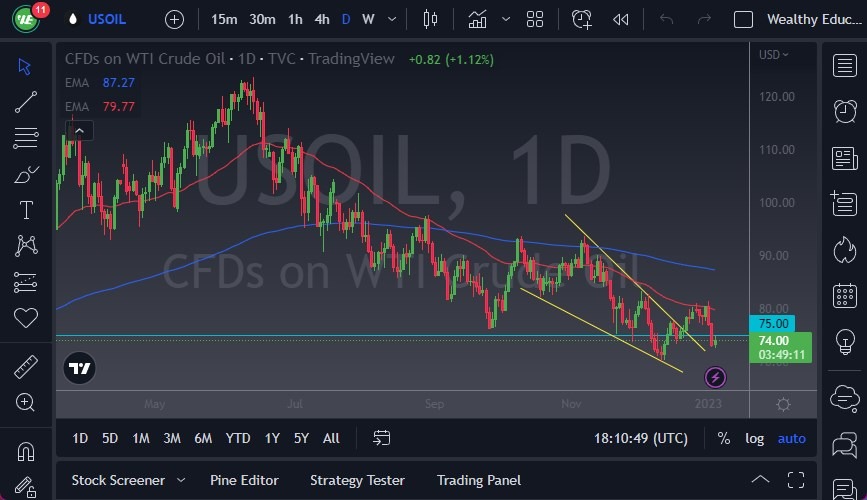
Task: Select the 4h timeframe button
Action: (321, 19)
